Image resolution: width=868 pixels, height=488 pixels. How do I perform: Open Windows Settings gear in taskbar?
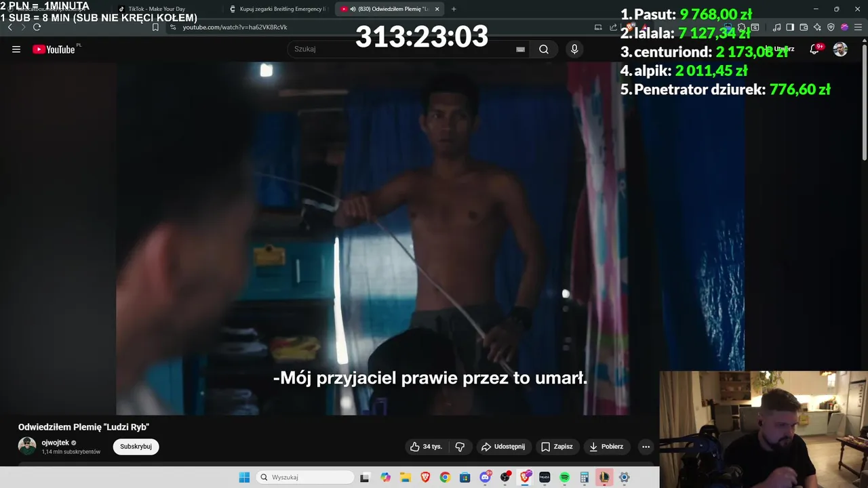click(x=625, y=477)
